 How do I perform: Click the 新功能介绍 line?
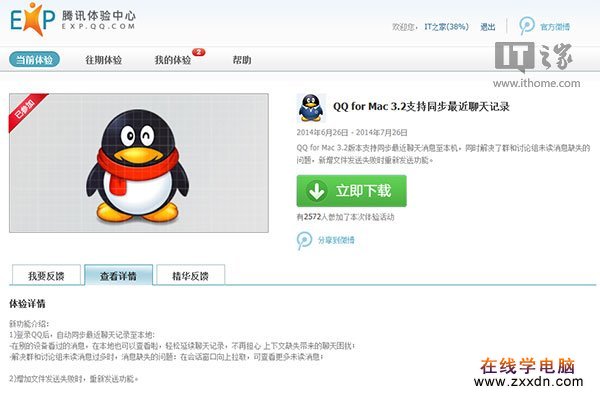click(29, 324)
